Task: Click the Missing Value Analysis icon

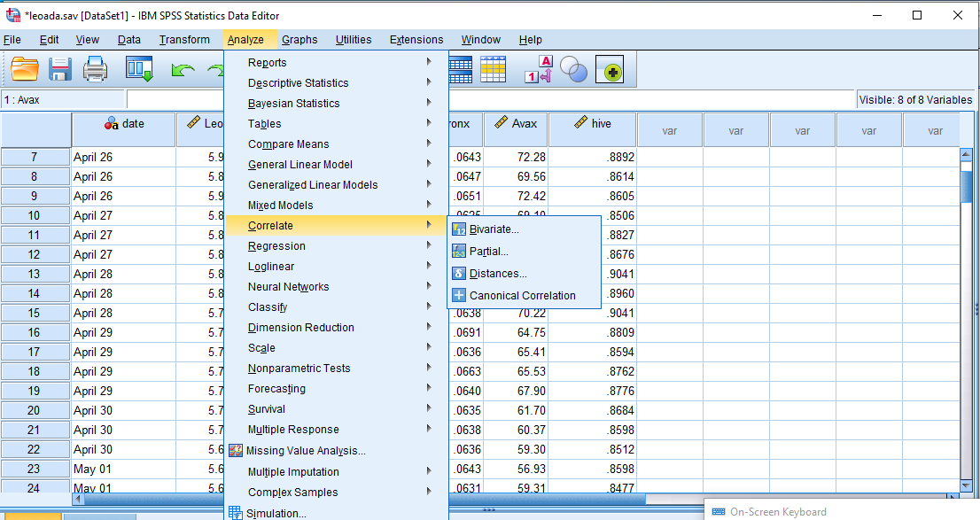Action: [236, 450]
